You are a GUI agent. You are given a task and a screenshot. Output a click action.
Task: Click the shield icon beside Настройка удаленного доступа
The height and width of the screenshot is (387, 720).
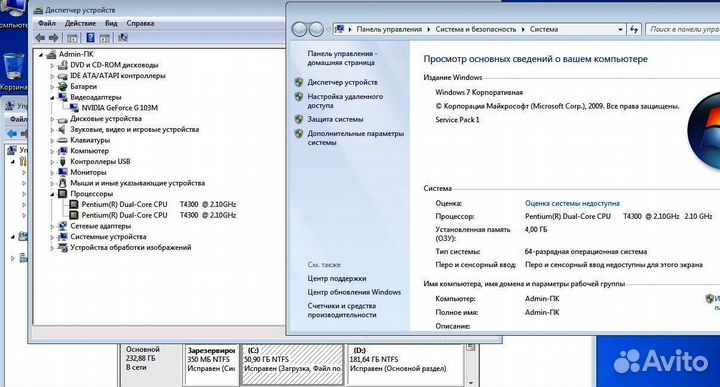point(299,96)
